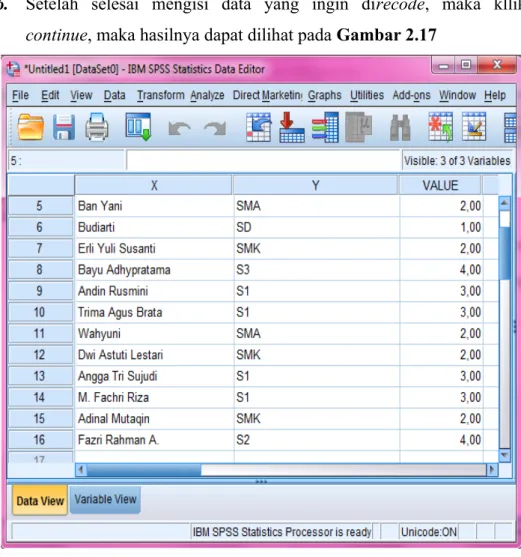The image size is (521, 557).
Task: Click the cell containing Wahyuni
Action: click(154, 334)
